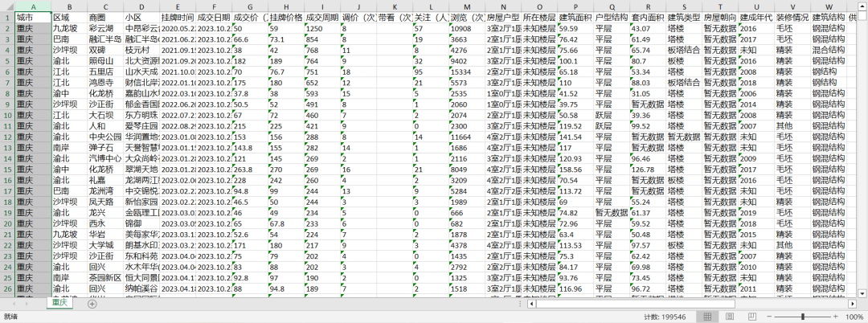The image size is (868, 323).
Task: Select row 26 header
Action: [x=7, y=288]
